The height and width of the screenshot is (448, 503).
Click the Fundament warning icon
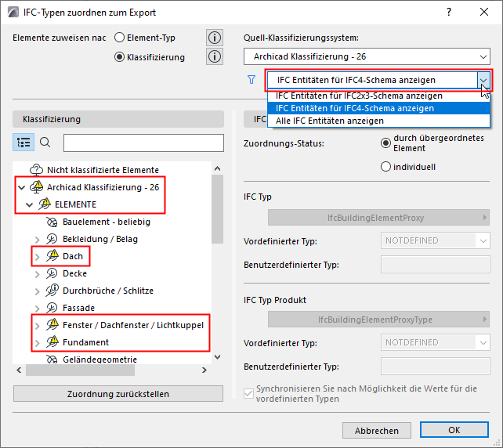click(52, 341)
